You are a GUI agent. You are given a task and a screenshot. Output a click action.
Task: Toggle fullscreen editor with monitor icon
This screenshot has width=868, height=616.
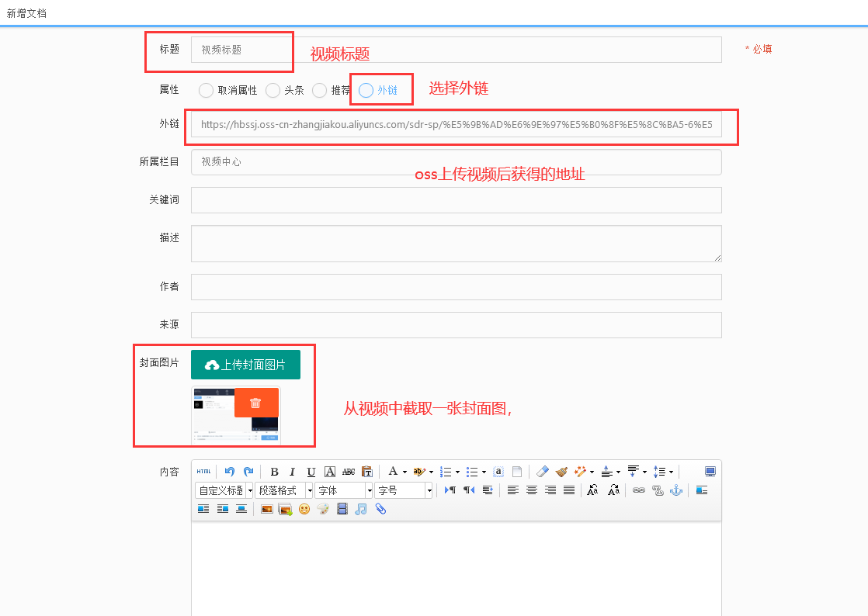pos(710,472)
